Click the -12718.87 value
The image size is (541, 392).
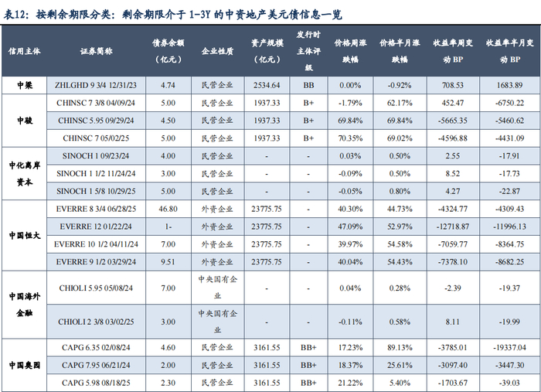click(453, 227)
